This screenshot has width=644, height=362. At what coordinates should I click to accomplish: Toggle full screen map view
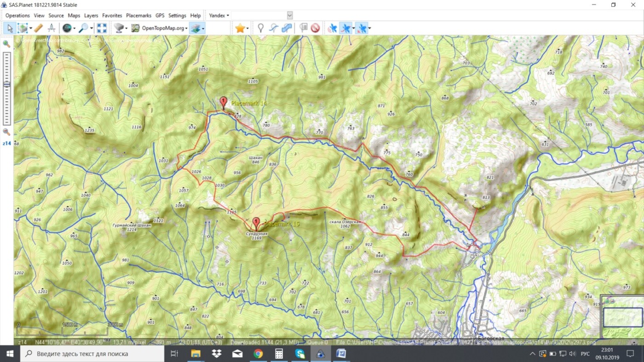click(x=102, y=28)
